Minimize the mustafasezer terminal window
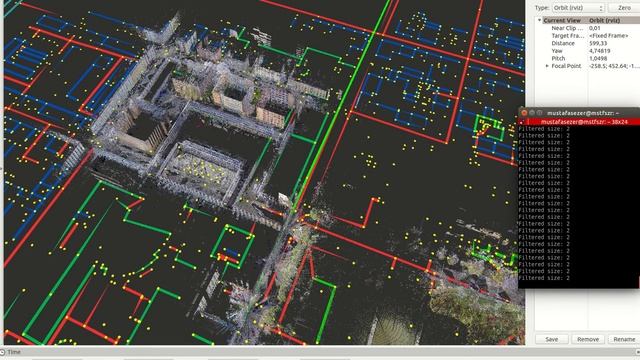The width and height of the screenshot is (640, 360). point(532,113)
